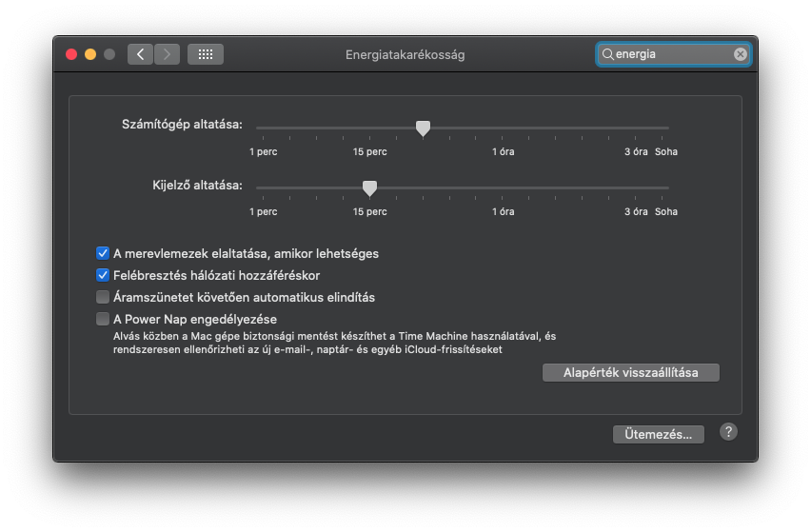Disable A merevlemezek elaltatása checkbox
Image resolution: width=811 pixels, height=532 pixels.
[x=103, y=253]
